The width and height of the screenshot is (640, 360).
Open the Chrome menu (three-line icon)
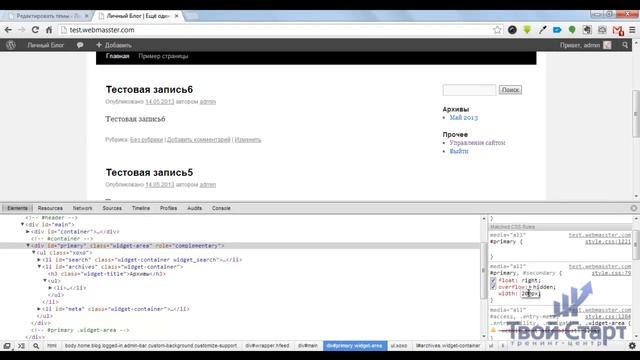pyautogui.click(x=632, y=30)
